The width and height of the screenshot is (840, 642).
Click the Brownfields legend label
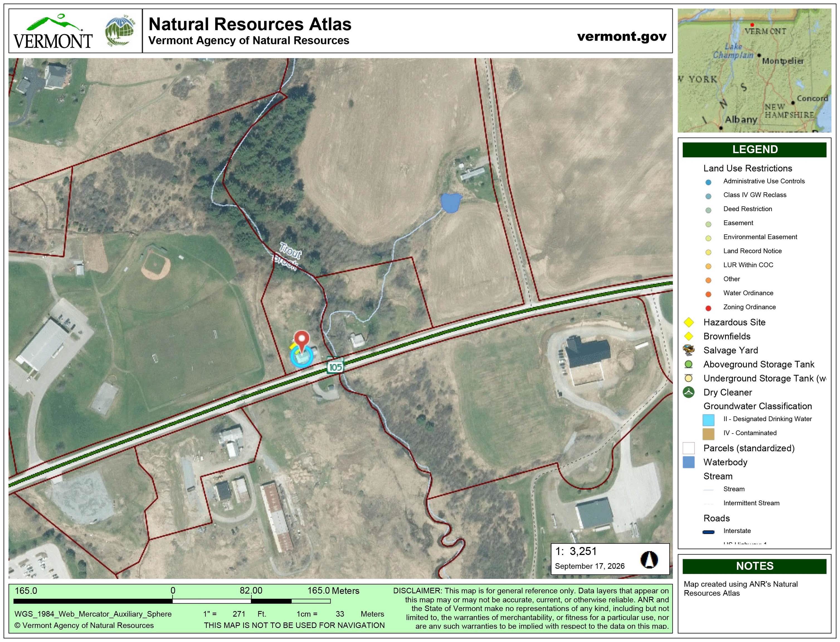tap(727, 336)
